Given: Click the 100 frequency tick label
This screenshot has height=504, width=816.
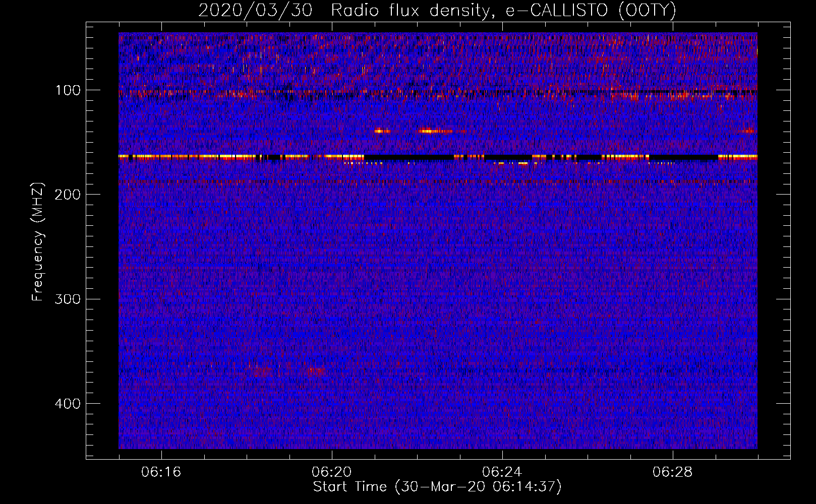Looking at the screenshot, I should point(68,90).
